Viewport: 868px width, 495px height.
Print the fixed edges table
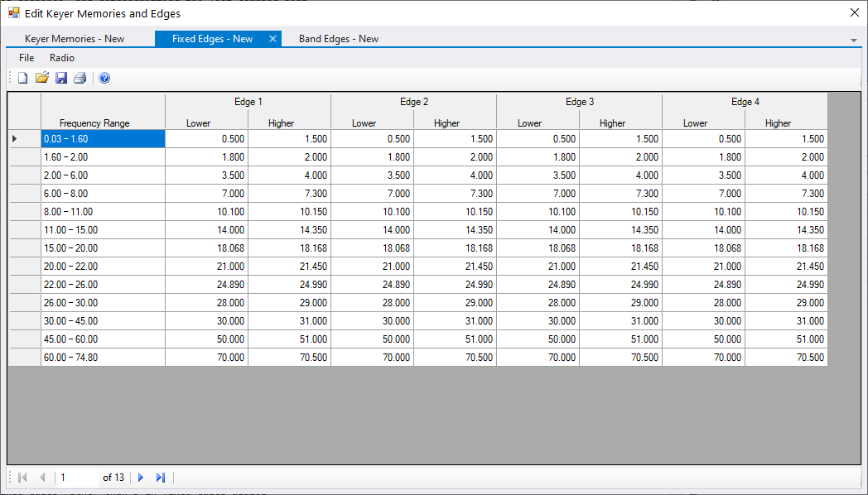pyautogui.click(x=80, y=78)
